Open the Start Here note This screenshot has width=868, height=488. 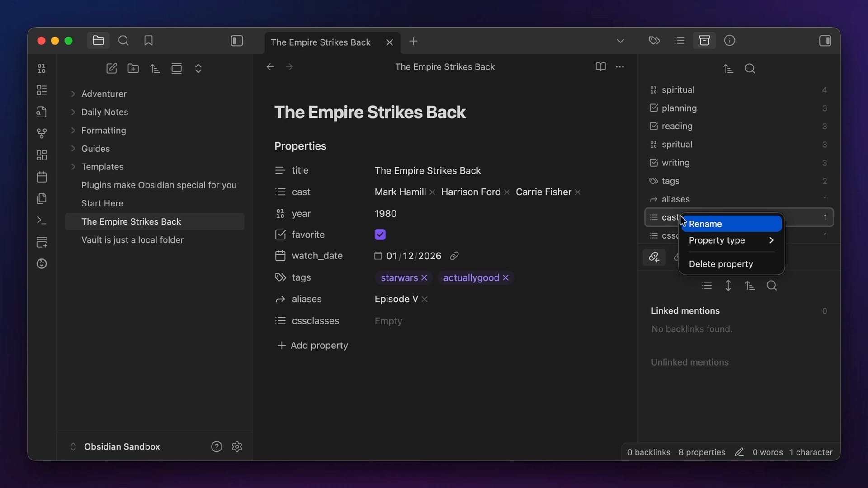click(x=102, y=203)
